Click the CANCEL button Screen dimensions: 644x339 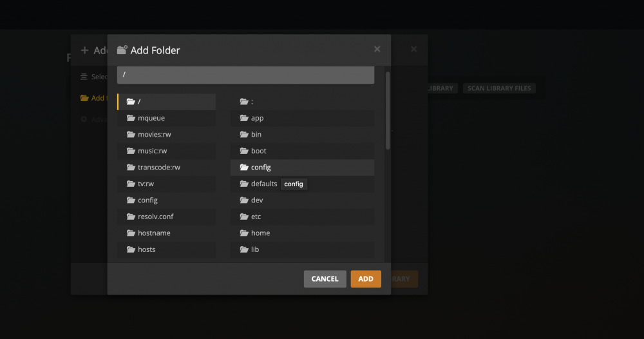tap(325, 279)
